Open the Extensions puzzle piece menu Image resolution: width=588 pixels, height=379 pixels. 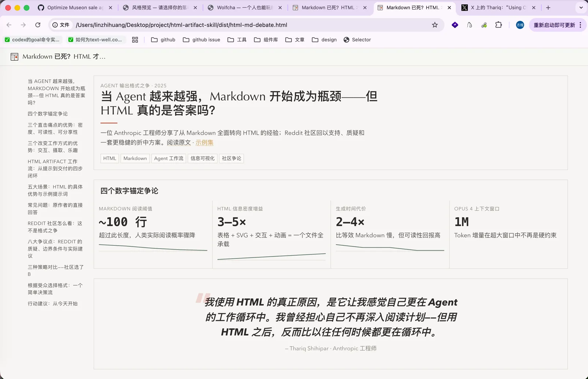pos(499,25)
